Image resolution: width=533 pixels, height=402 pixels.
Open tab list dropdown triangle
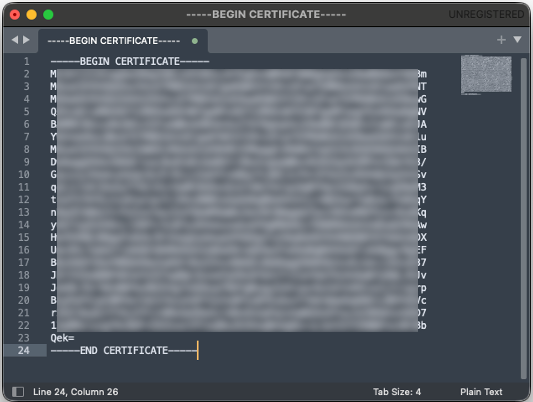pos(517,39)
